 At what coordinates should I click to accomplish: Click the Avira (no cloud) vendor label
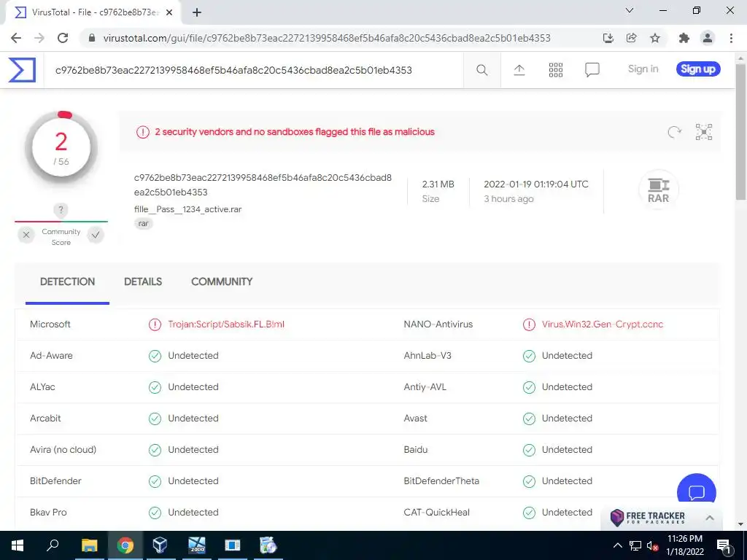63,449
